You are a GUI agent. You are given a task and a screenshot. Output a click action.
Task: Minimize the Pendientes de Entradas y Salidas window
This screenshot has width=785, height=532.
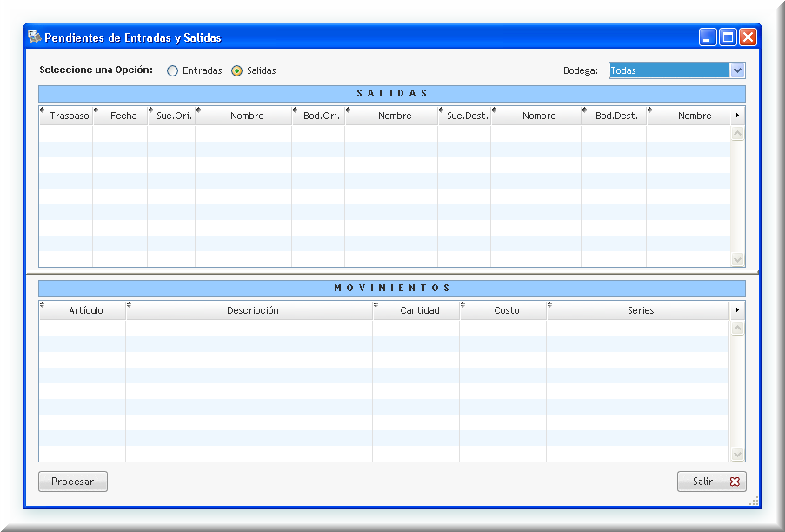coord(708,37)
